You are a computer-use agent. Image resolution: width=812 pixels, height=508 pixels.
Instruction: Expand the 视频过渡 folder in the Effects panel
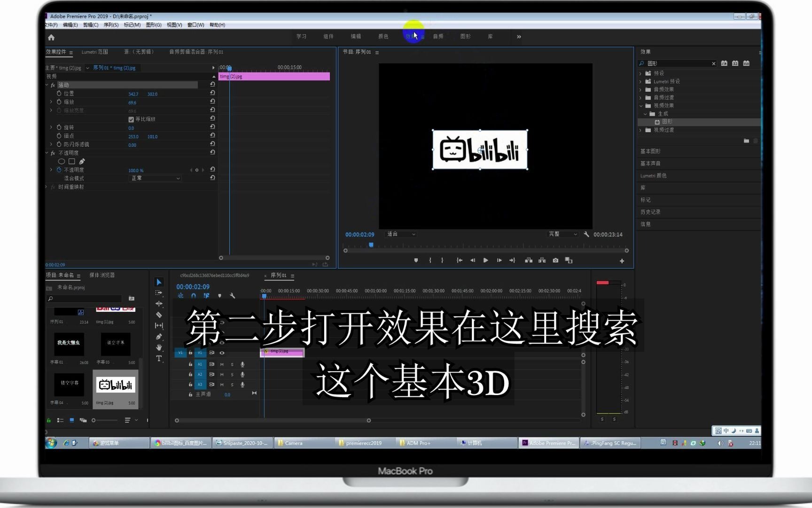[x=641, y=130]
